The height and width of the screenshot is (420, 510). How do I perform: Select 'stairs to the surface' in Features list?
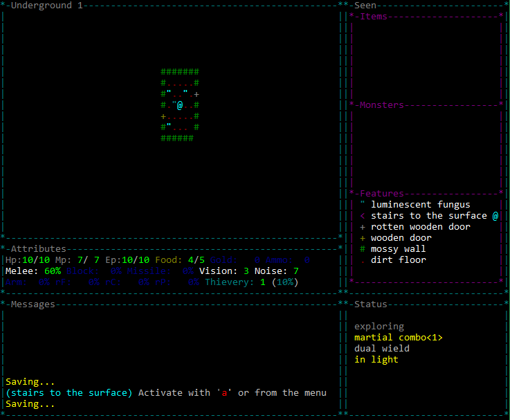[429, 216]
